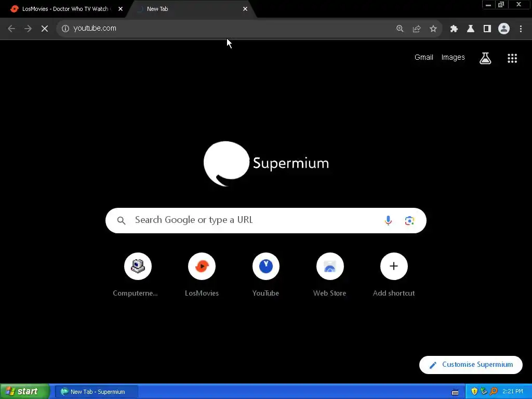
Task: Open the Google apps grid
Action: 512,58
